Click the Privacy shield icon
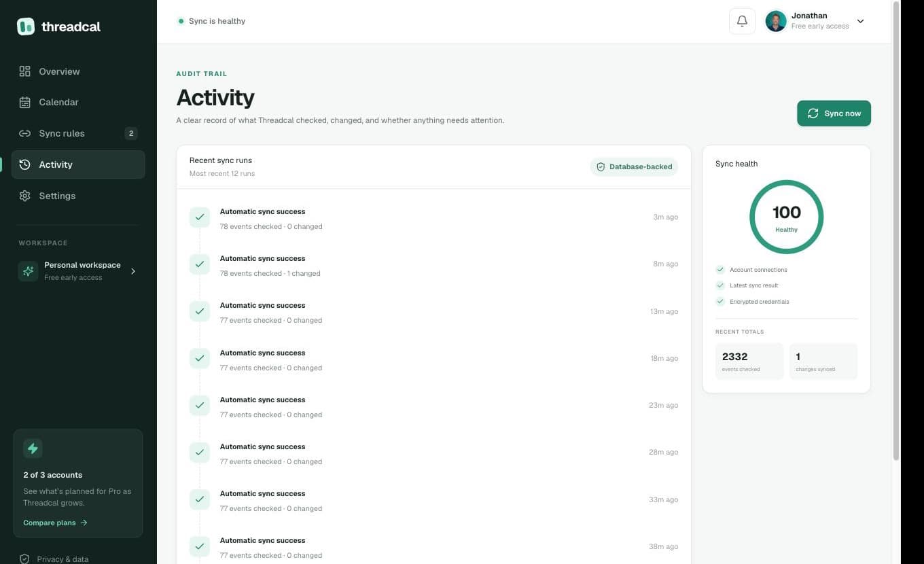 [x=25, y=559]
